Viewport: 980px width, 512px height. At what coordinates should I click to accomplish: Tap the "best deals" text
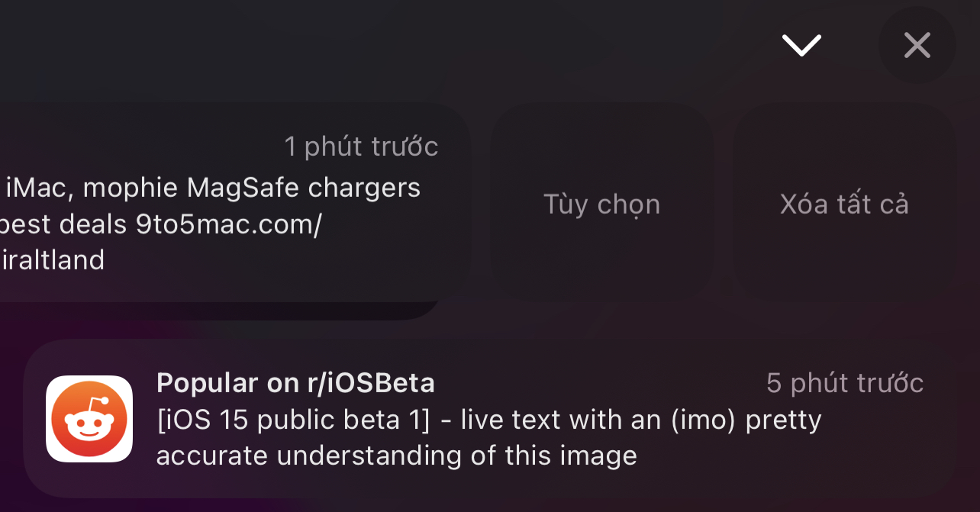[65, 224]
